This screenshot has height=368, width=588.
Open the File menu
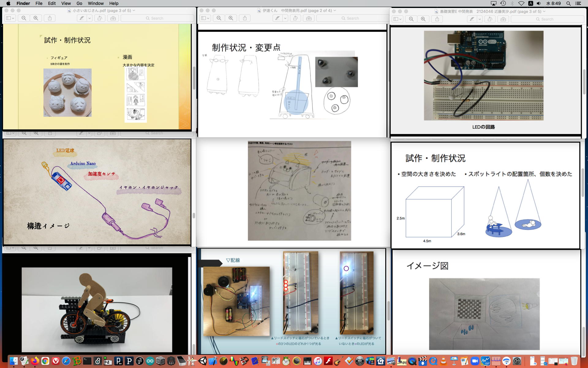pyautogui.click(x=39, y=3)
